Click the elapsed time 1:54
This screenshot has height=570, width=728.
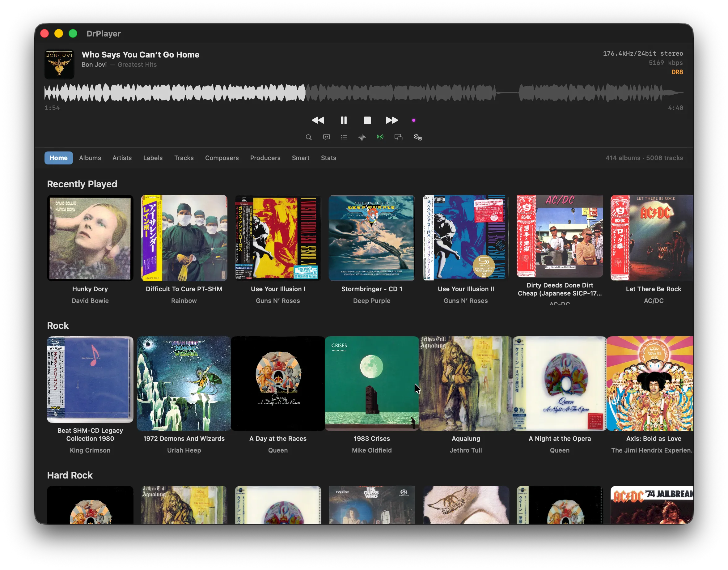point(52,108)
